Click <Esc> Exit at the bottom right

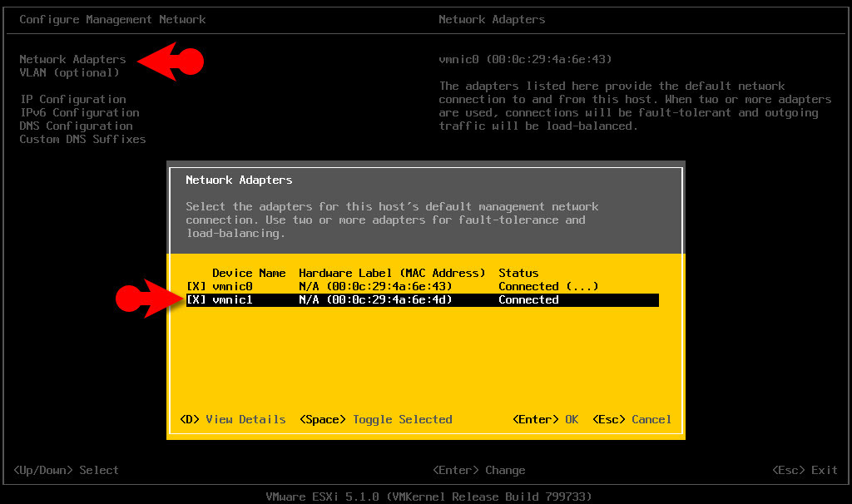tap(805, 471)
